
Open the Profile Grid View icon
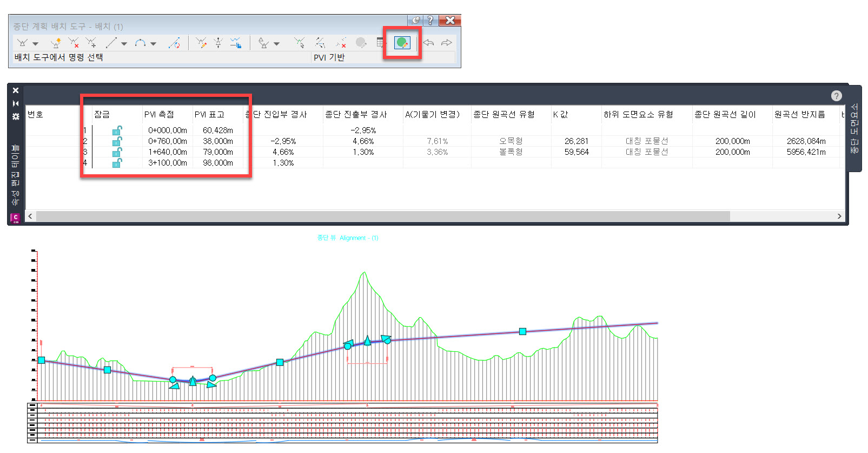tap(381, 43)
